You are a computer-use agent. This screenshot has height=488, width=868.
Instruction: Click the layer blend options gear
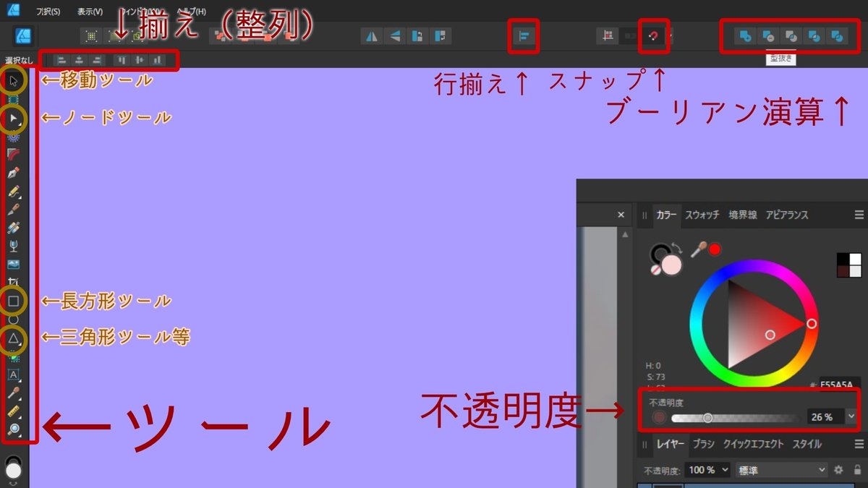click(x=839, y=470)
